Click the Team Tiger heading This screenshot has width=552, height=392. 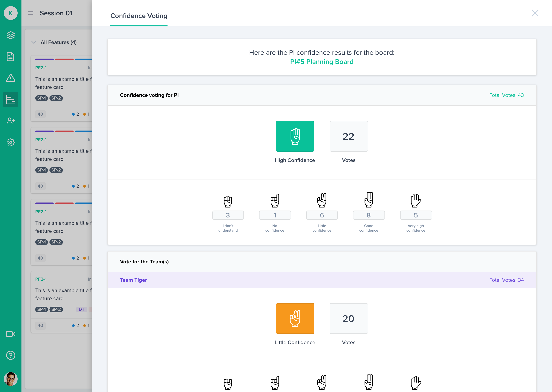point(133,280)
